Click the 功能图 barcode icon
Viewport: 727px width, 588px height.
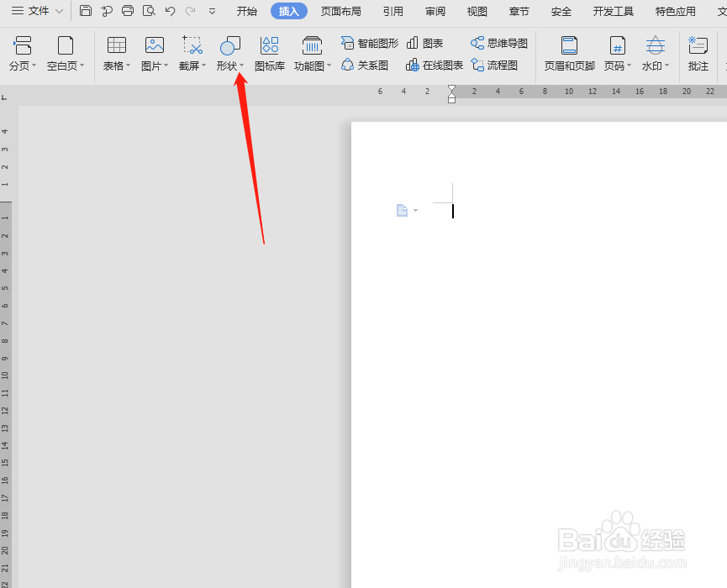coord(312,45)
